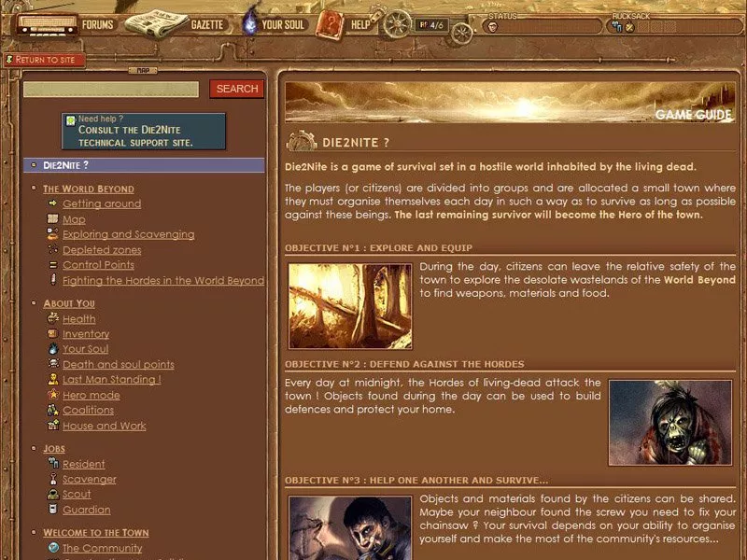
Task: Open Help via the red book icon
Action: click(327, 24)
